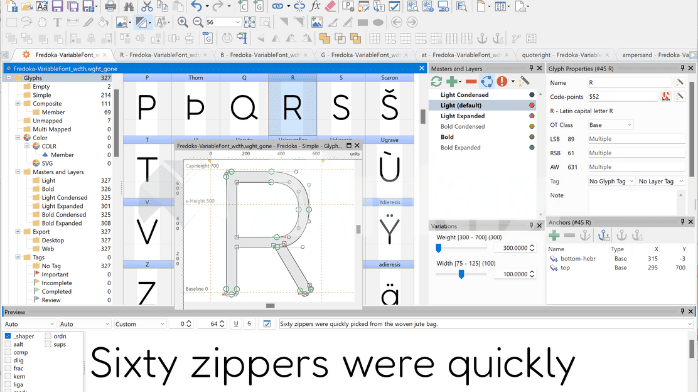This screenshot has height=392, width=698.
Task: Collapse the Masters and Layers tree node
Action: [18, 172]
